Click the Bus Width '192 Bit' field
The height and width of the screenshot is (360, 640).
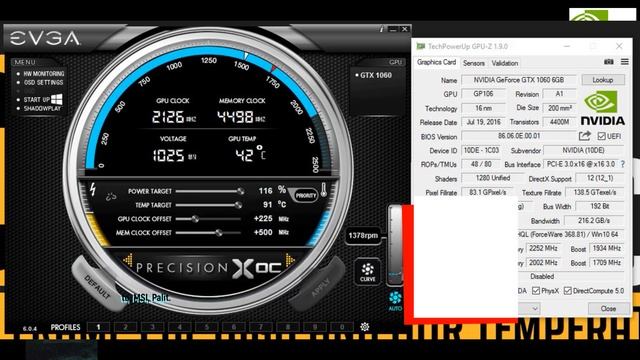[600, 206]
